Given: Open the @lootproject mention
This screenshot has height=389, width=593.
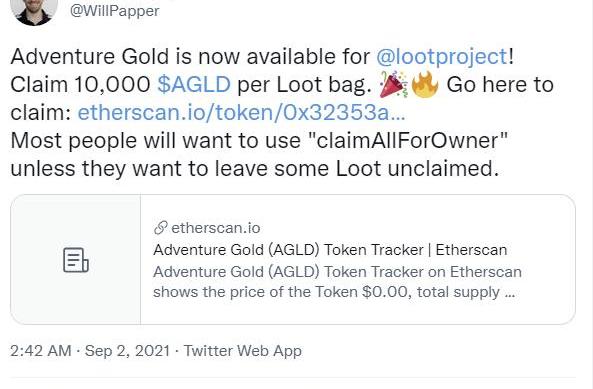Looking at the screenshot, I should [x=442, y=57].
